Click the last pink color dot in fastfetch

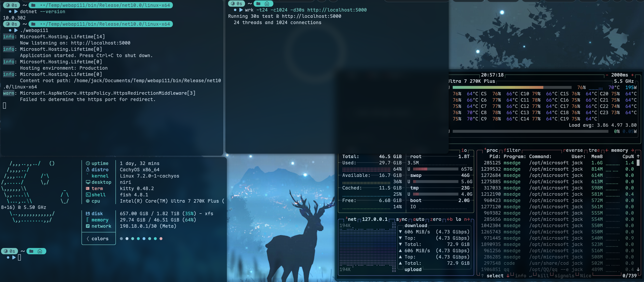161,239
